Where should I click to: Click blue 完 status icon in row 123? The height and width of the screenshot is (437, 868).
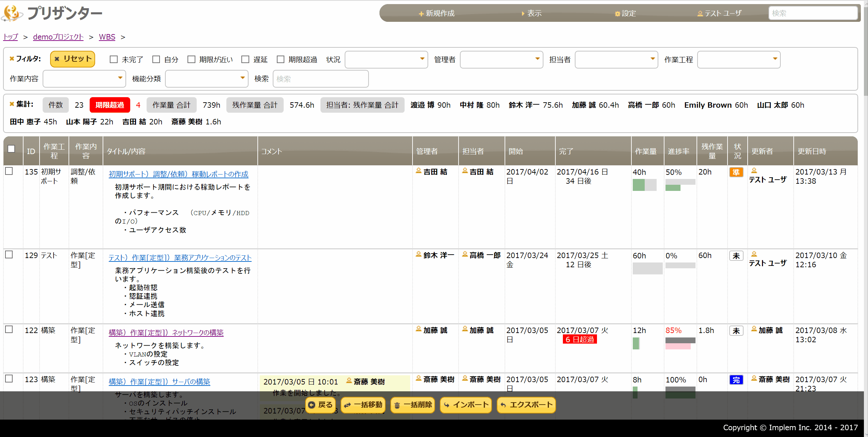736,380
